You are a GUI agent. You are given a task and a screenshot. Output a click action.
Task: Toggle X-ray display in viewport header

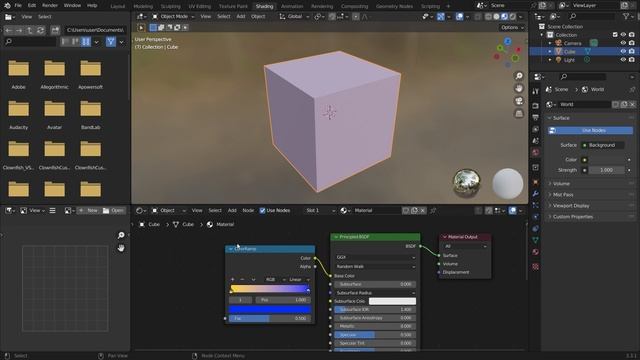pos(478,17)
